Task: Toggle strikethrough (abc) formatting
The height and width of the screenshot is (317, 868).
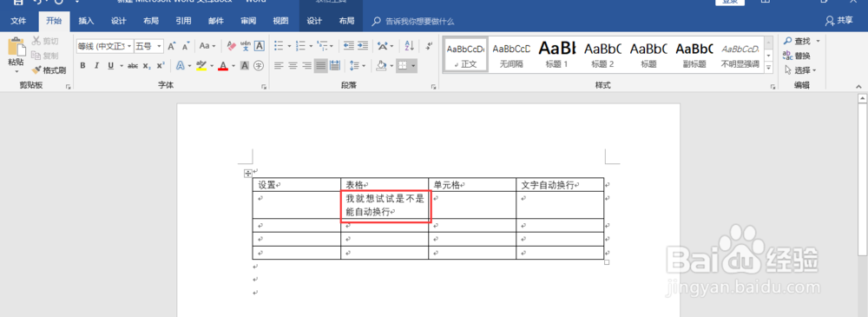Action: 133,66
